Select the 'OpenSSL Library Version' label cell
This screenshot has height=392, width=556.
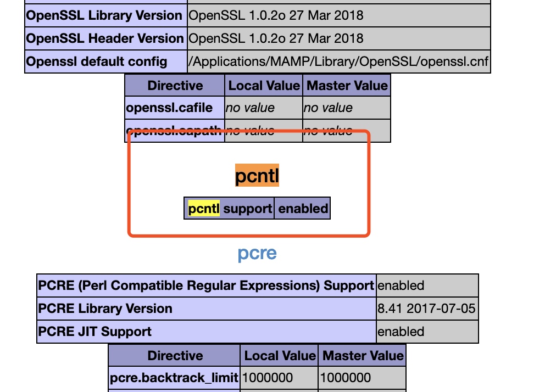[x=106, y=15]
